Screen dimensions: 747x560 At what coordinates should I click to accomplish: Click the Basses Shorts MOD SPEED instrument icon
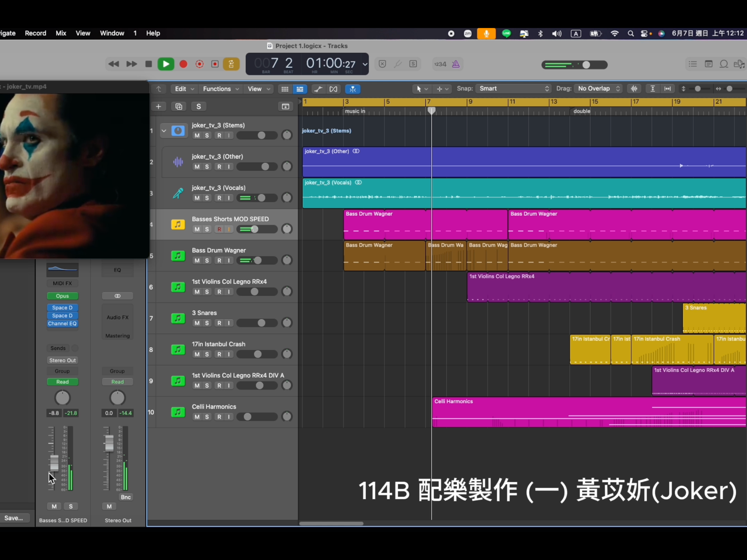178,224
